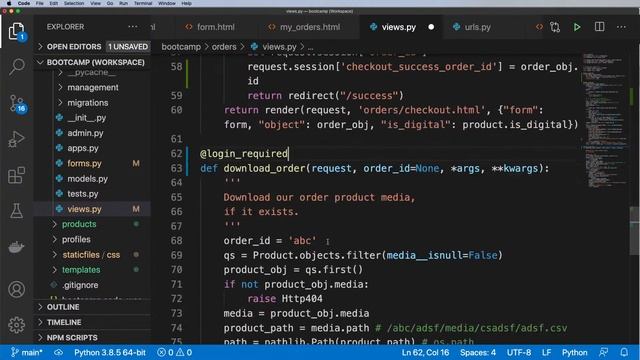Select Python 3.8.5 64-bit interpreter
This screenshot has width=640, height=360.
[x=110, y=352]
